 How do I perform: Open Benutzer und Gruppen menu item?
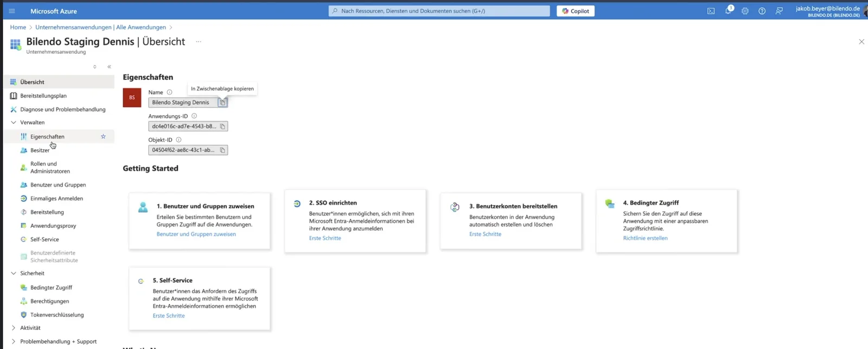click(58, 185)
